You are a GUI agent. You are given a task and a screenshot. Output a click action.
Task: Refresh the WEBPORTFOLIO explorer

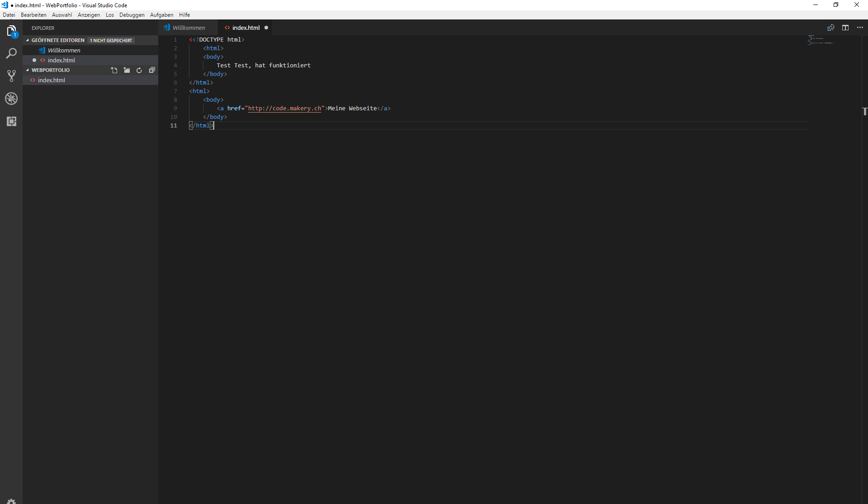139,70
